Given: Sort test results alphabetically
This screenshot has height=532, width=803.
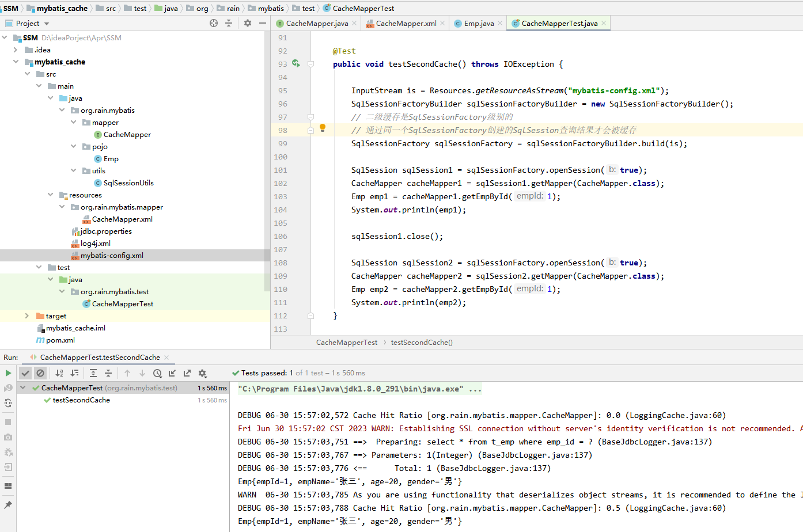Looking at the screenshot, I should coord(59,373).
